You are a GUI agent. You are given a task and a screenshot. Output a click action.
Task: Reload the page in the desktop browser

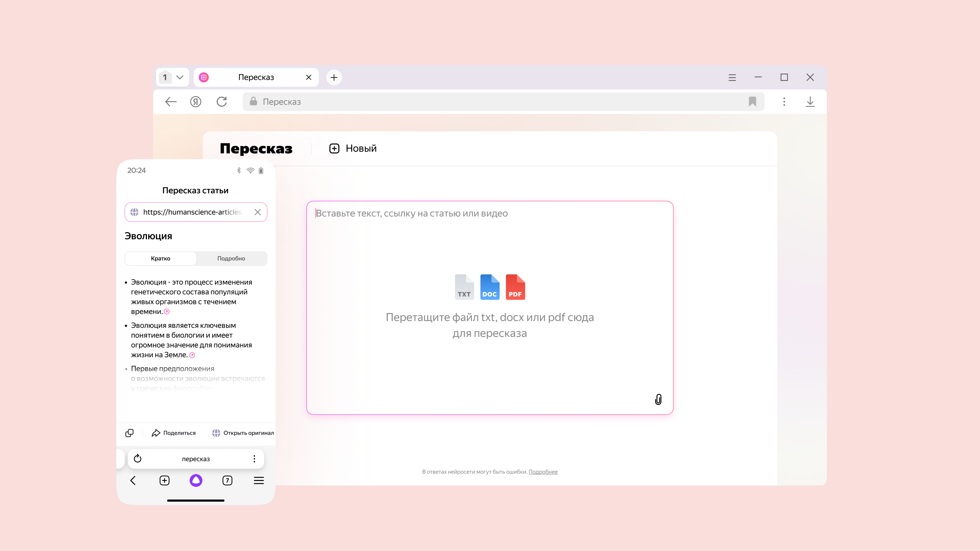point(221,102)
